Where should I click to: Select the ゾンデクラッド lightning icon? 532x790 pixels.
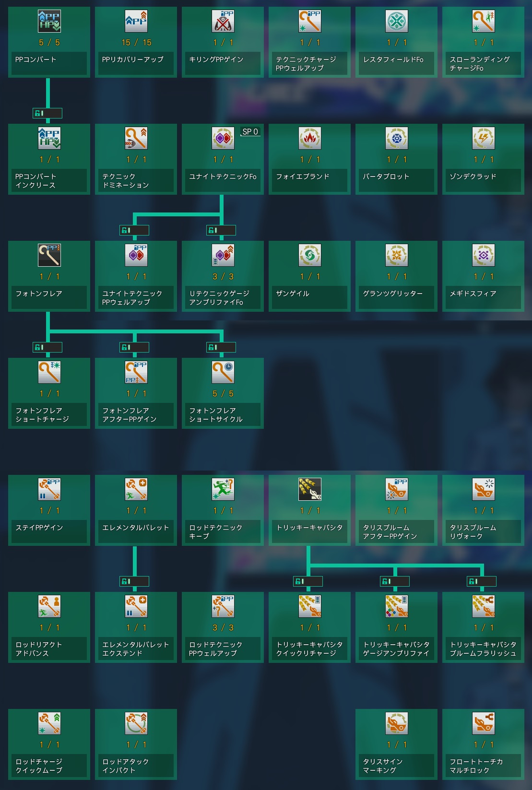point(484,138)
